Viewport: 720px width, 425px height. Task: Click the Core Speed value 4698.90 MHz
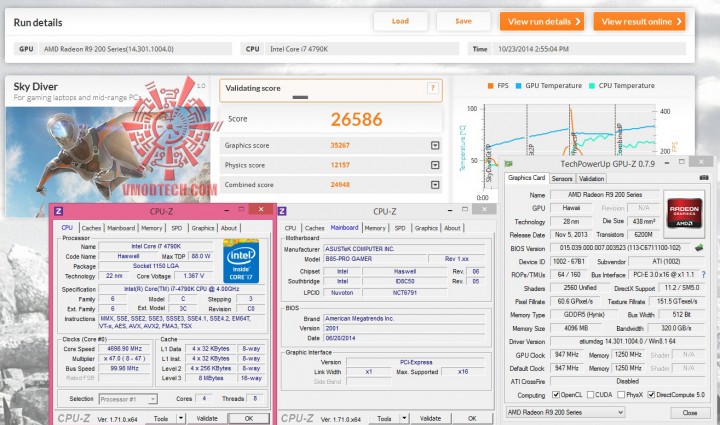(x=125, y=349)
